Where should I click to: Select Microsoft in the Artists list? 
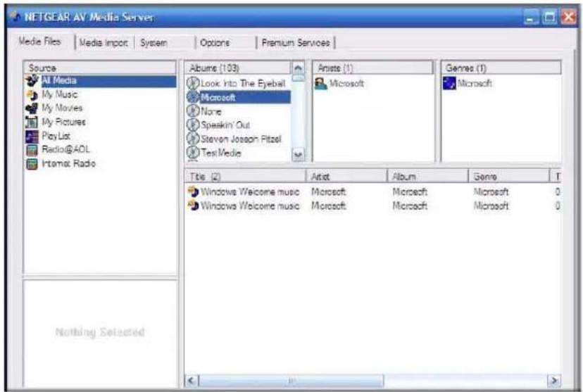(346, 83)
